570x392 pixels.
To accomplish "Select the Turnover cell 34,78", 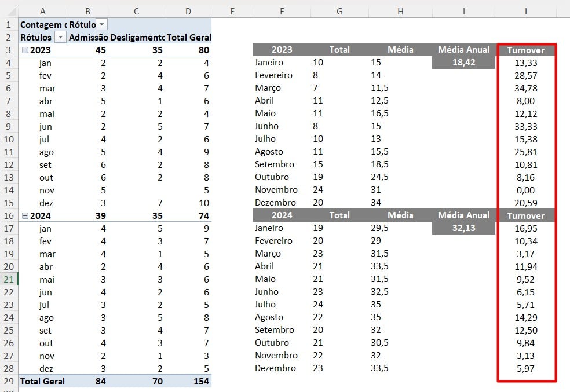I will click(525, 88).
